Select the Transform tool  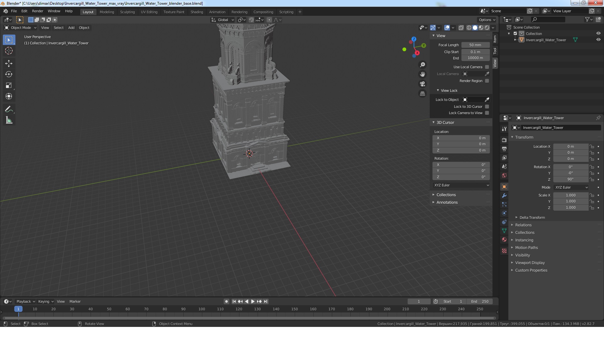9,97
